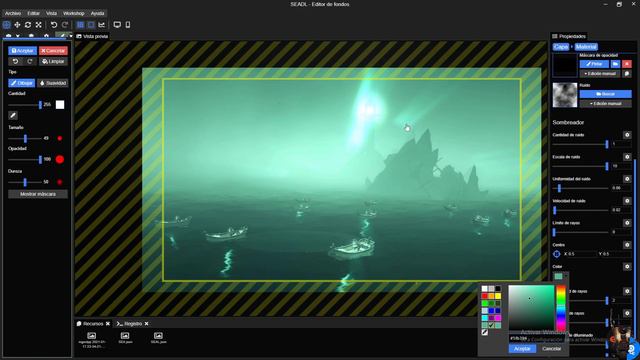Click Limpiar to clear the mask

point(53,62)
